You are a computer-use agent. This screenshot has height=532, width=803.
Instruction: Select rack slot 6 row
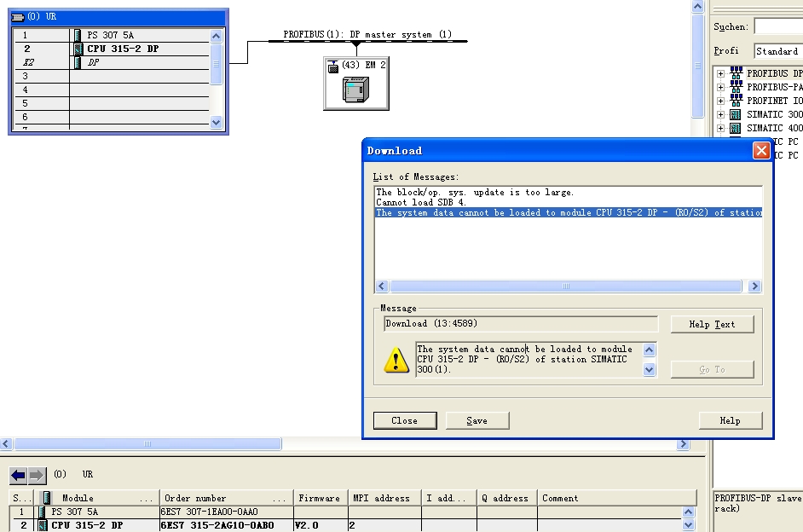[x=111, y=118]
